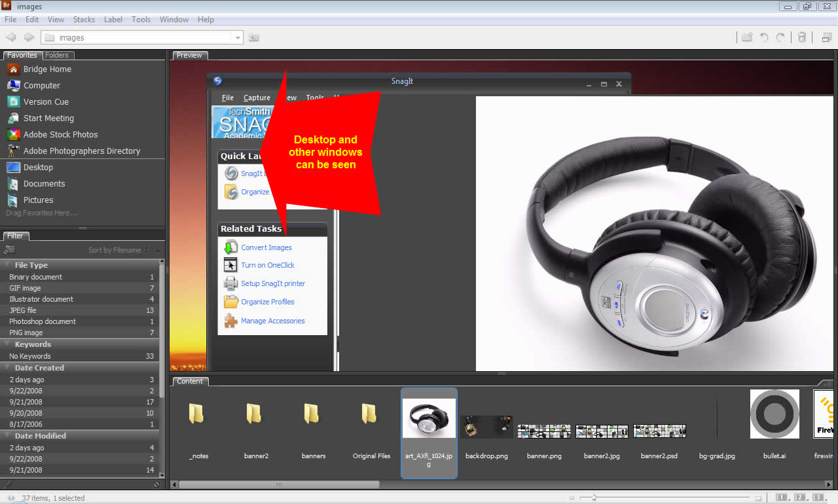Switch to the Folders tab
This screenshot has width=838, height=504.
tap(57, 55)
